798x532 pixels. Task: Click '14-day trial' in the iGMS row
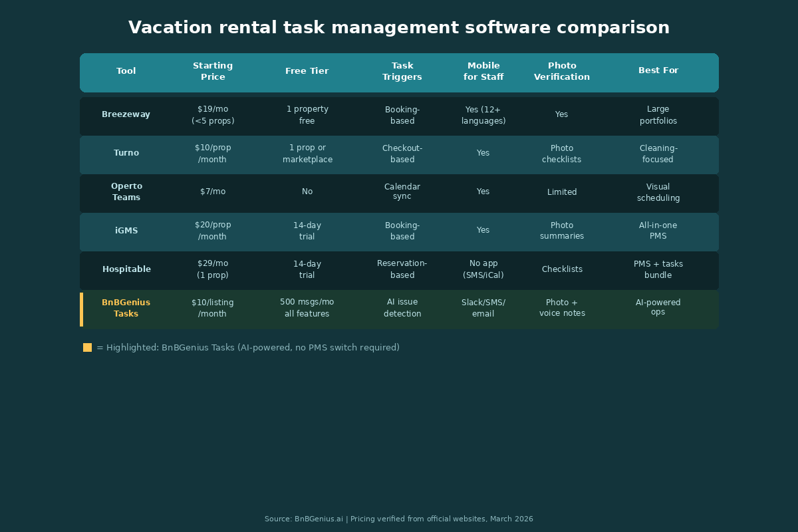(x=307, y=231)
